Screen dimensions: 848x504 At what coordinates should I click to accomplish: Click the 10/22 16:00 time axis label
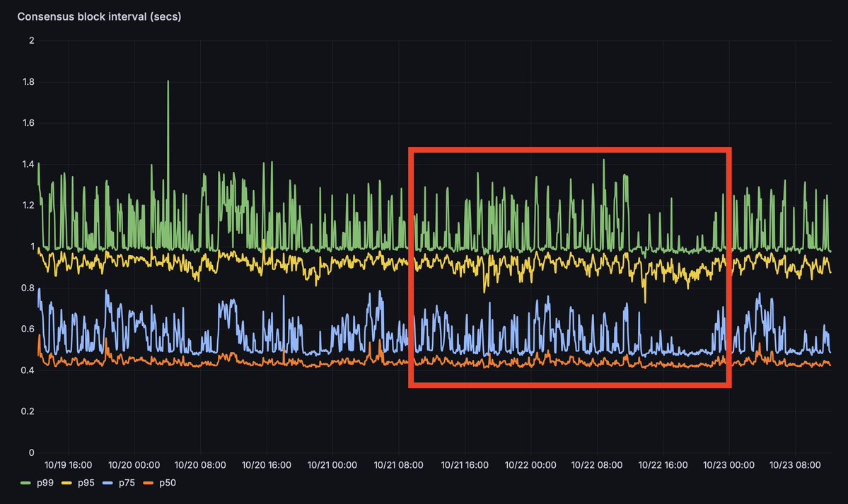pyautogui.click(x=663, y=465)
